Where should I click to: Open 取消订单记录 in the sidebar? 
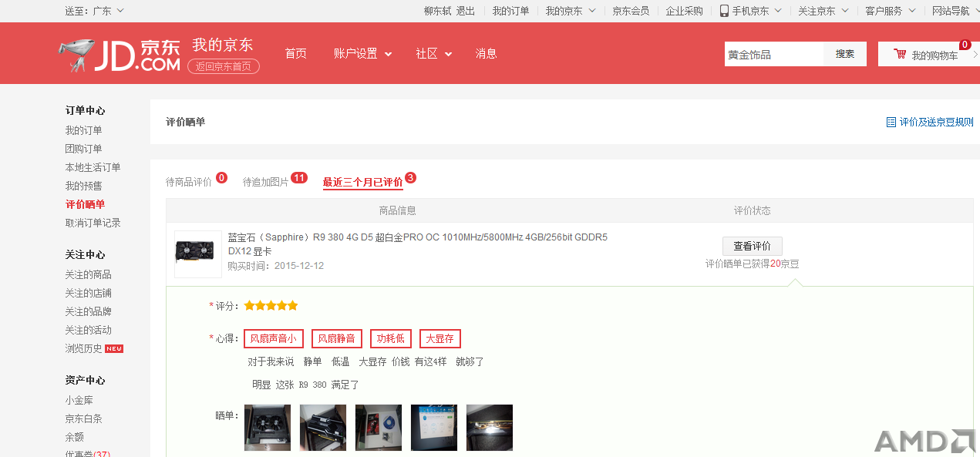click(x=93, y=223)
